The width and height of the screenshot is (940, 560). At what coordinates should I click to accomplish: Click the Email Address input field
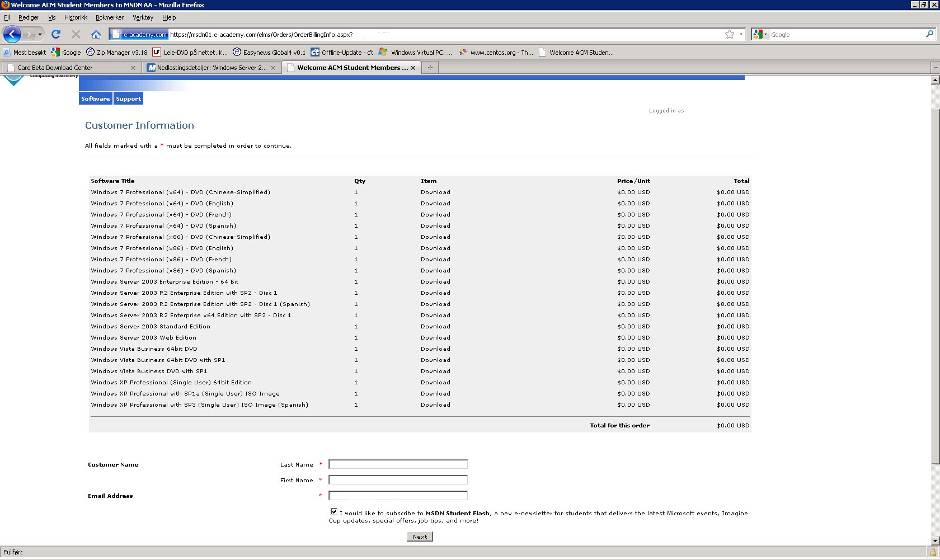[x=398, y=496]
